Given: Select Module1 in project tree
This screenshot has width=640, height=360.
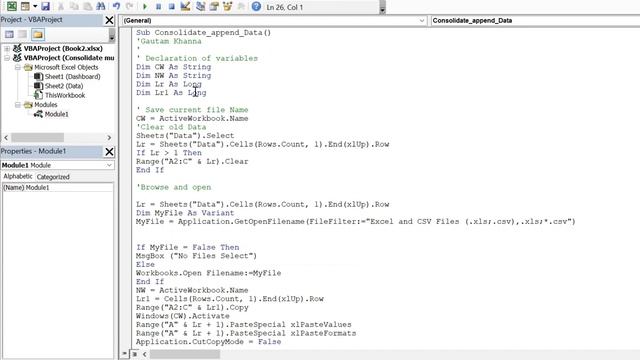Looking at the screenshot, I should tap(56, 114).
